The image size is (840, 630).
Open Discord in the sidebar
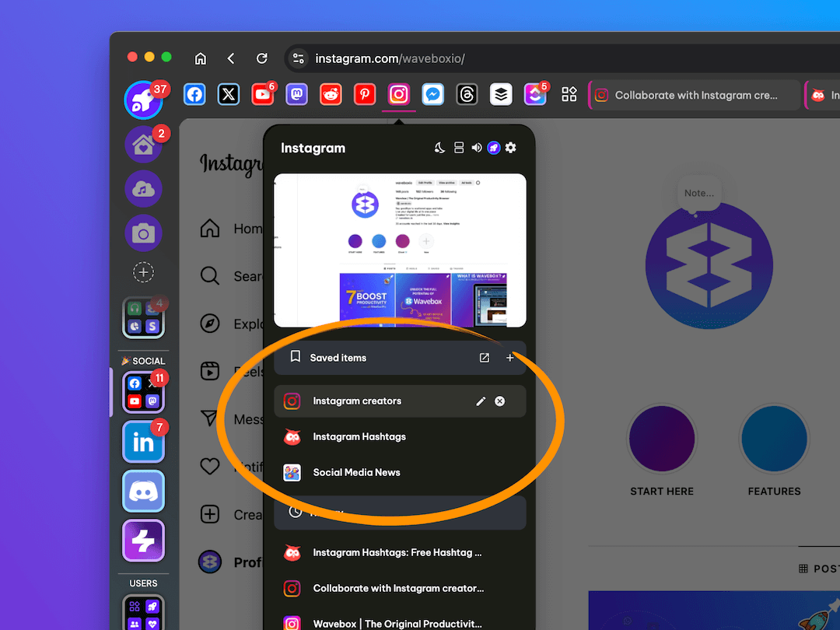[x=143, y=492]
